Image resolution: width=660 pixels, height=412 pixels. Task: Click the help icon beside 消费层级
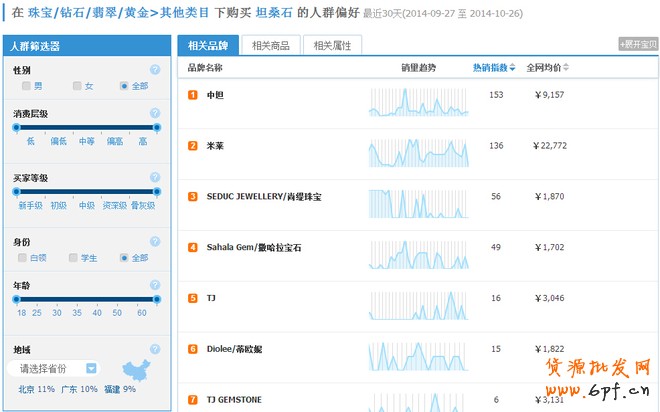point(155,114)
